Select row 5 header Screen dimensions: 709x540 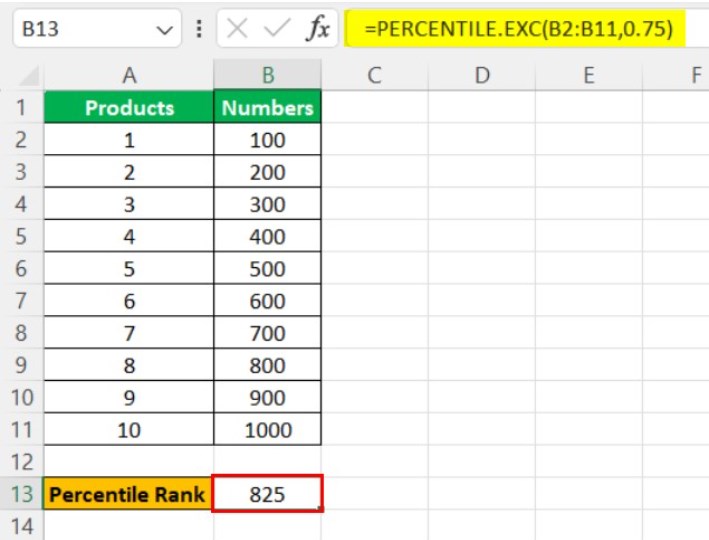[21, 236]
